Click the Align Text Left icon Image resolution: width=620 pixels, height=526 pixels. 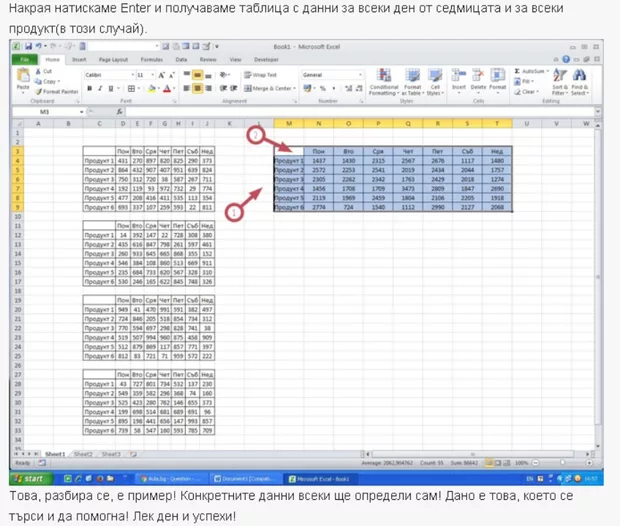pyautogui.click(x=187, y=88)
